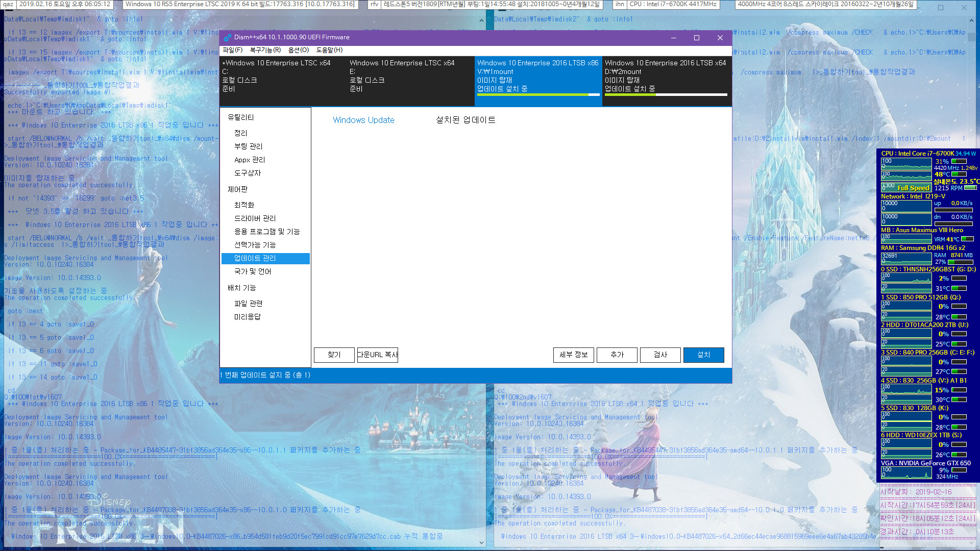Select the D:\2mount LTSB x64 image

666,81
